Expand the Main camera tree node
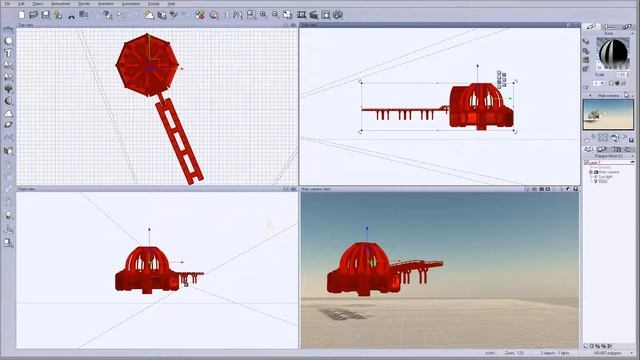640x360 pixels. click(591, 172)
